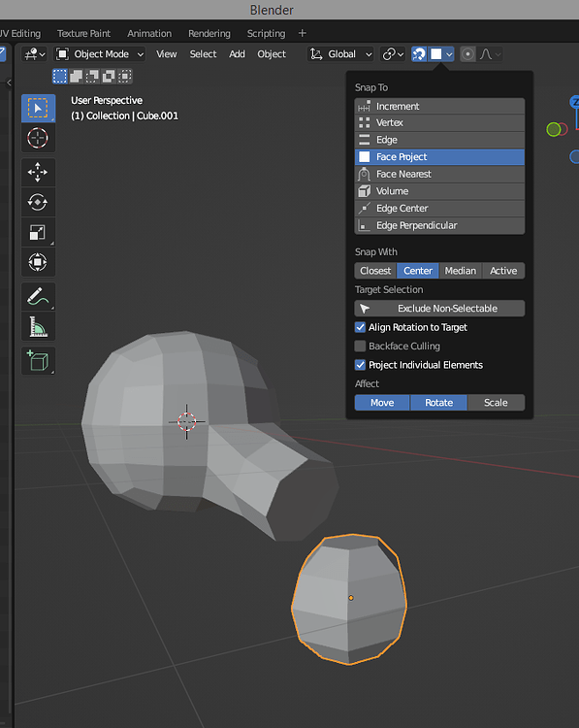Select the Select Box tool
Screen dimensions: 579x728
38,108
